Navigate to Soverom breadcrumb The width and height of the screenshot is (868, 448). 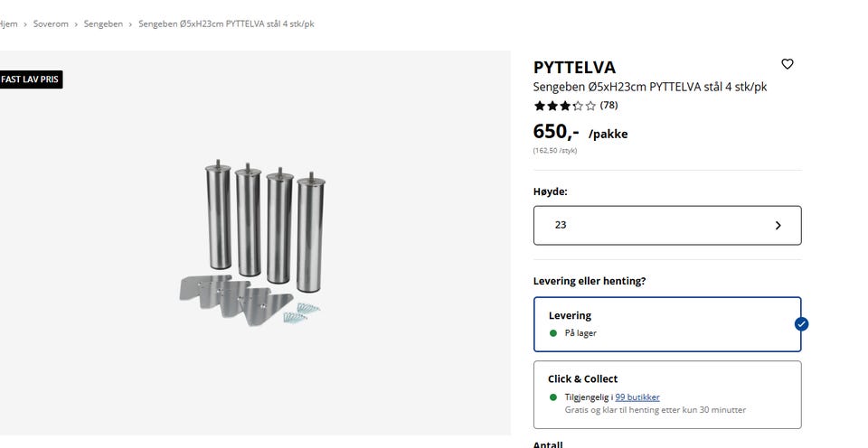[x=51, y=23]
